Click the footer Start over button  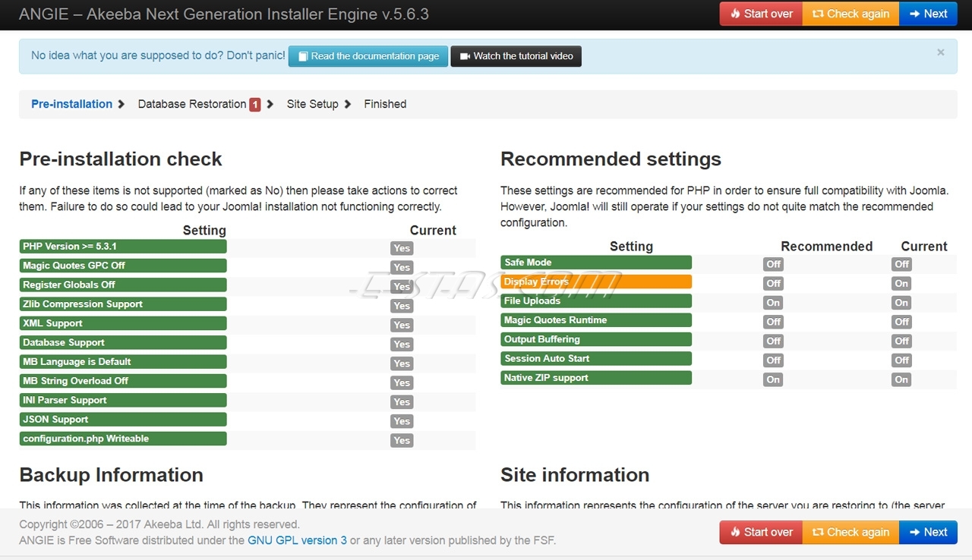pos(761,532)
